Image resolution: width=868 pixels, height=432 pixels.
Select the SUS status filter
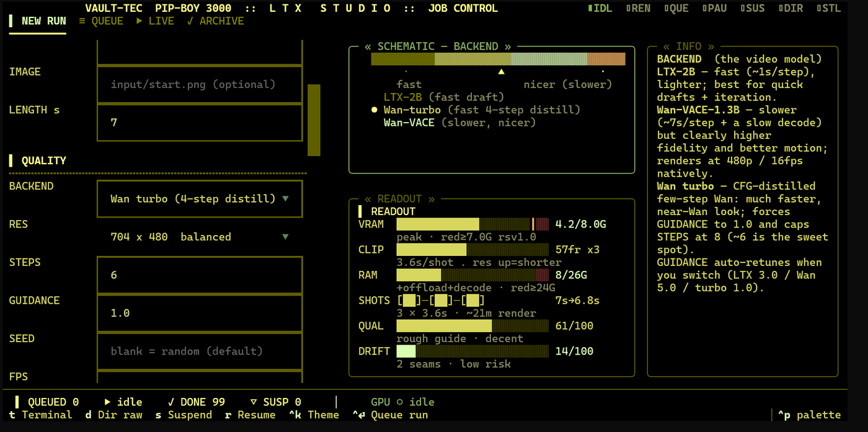(753, 9)
